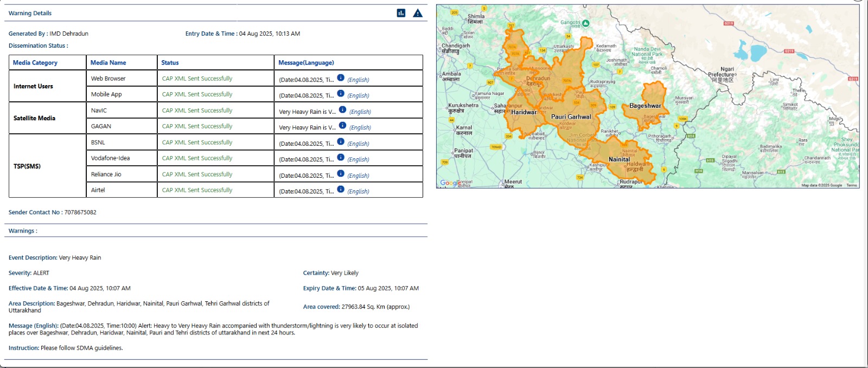Click the warning triangle icon
868x368 pixels.
(418, 13)
